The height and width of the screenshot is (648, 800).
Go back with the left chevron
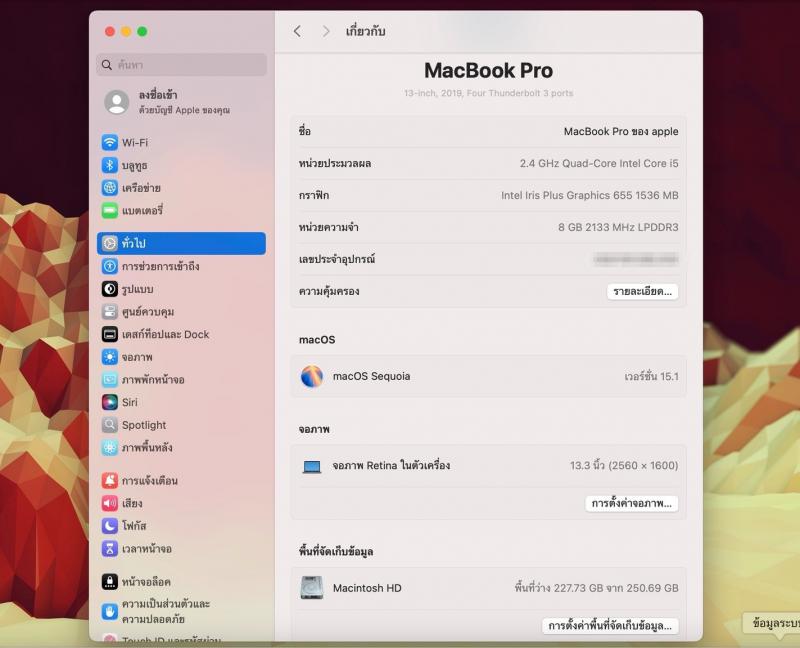click(x=297, y=32)
